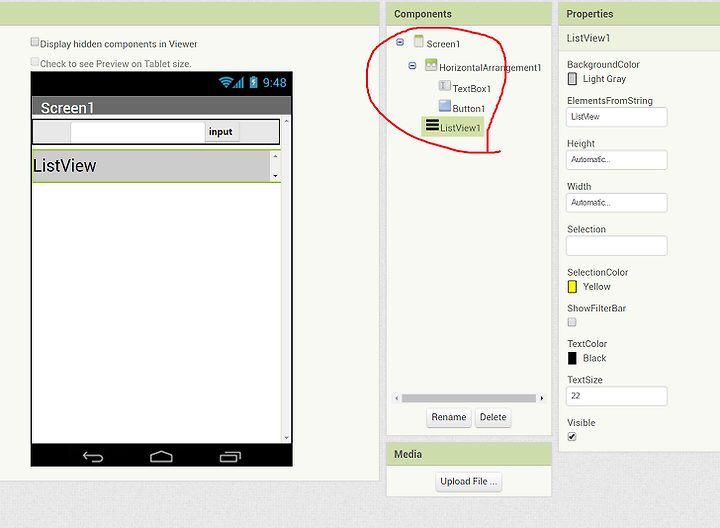The height and width of the screenshot is (528, 720).
Task: Open the SelectionColor Yellow swatch
Action: (x=572, y=287)
